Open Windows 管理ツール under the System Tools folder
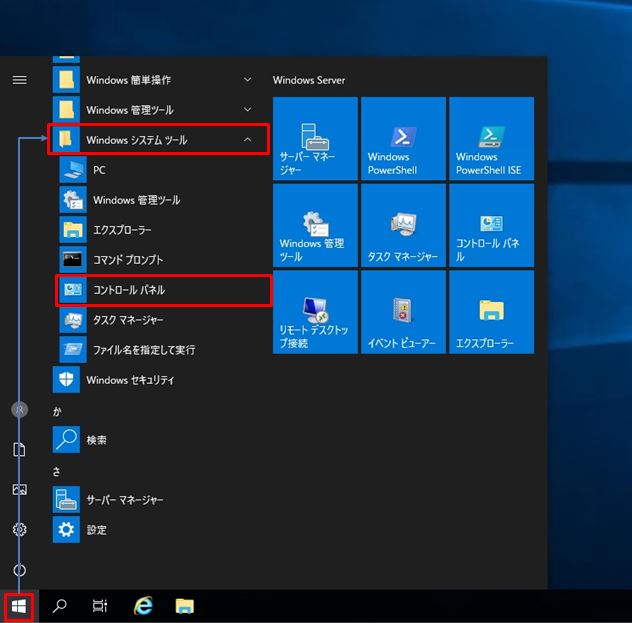This screenshot has height=623, width=632. [x=161, y=199]
